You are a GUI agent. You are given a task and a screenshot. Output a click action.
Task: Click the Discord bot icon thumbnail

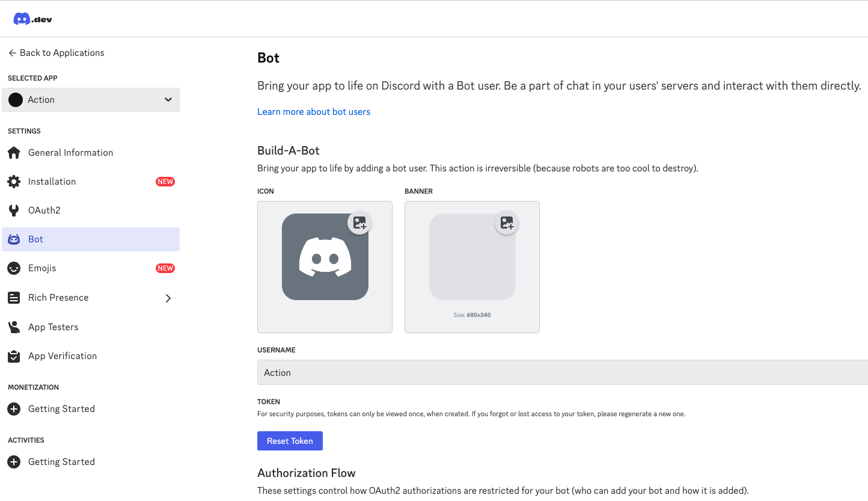point(325,257)
